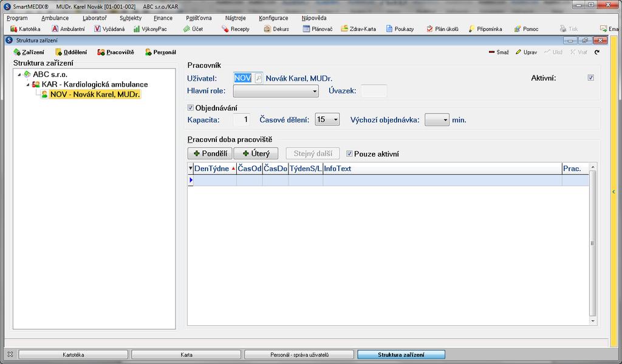This screenshot has height=364, width=622.
Task: Click the Úvazek input field
Action: [374, 91]
